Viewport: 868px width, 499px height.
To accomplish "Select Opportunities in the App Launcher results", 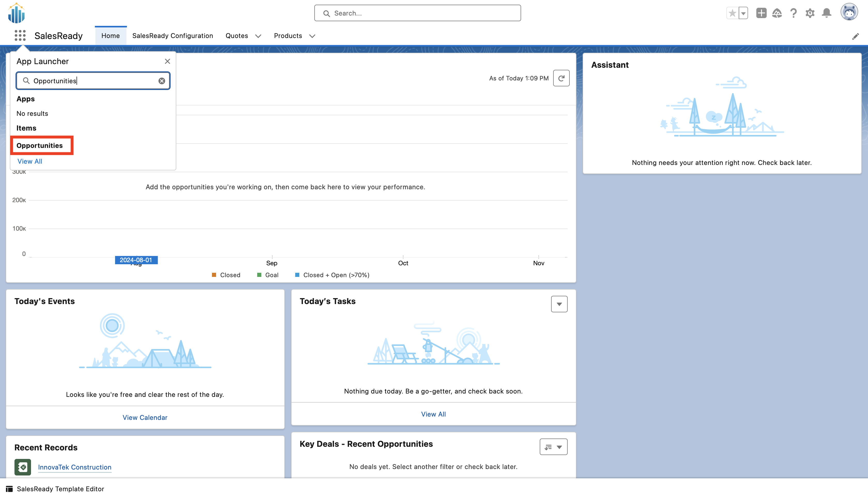I will click(x=40, y=145).
